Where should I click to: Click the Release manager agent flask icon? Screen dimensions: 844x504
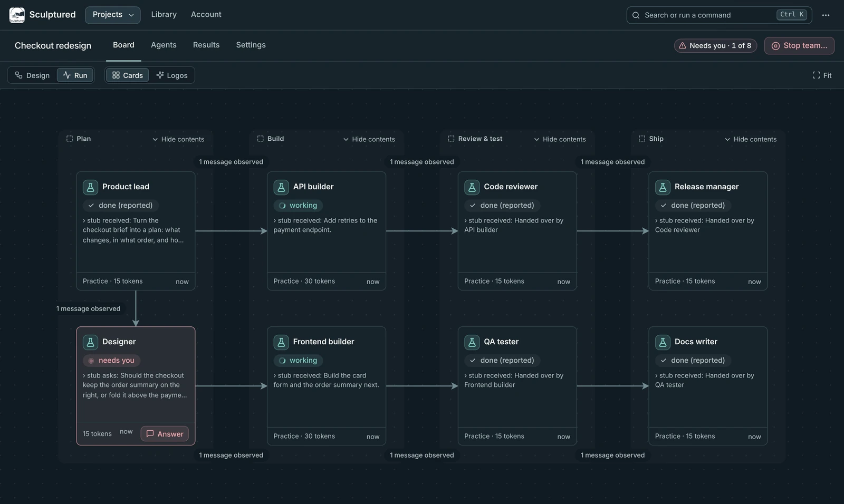[x=663, y=187]
